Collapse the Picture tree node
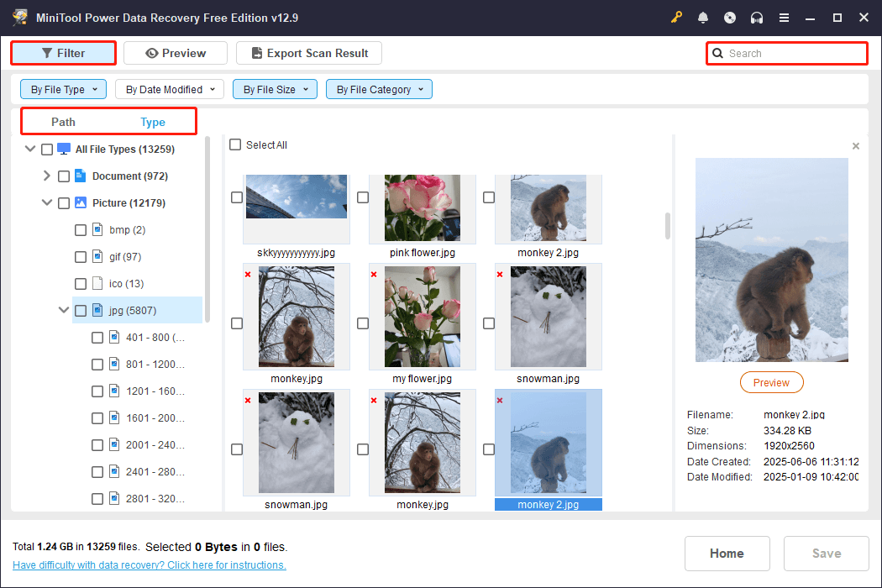882x588 pixels. click(47, 202)
